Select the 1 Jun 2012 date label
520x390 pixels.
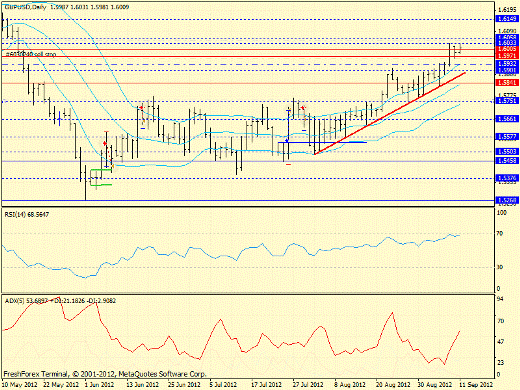(99, 385)
